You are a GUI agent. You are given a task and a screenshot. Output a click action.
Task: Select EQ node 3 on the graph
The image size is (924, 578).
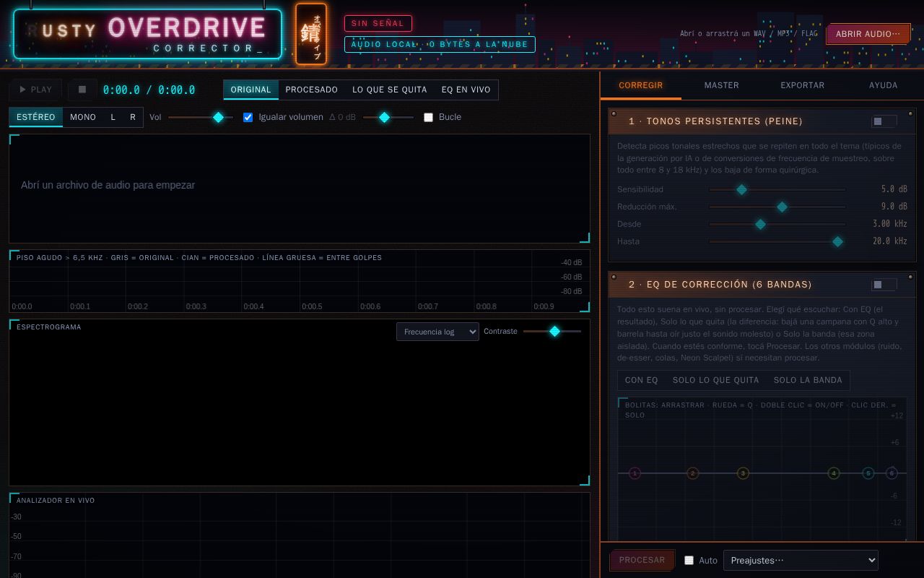pos(743,473)
